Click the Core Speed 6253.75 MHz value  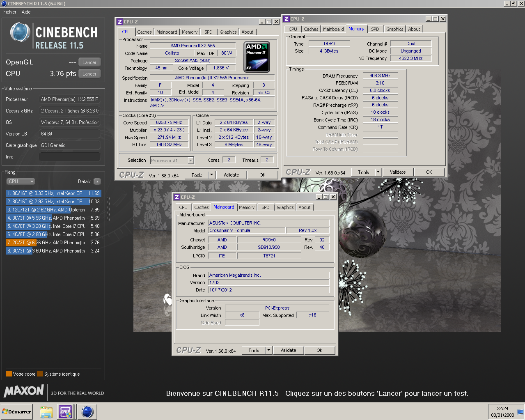pyautogui.click(x=169, y=123)
